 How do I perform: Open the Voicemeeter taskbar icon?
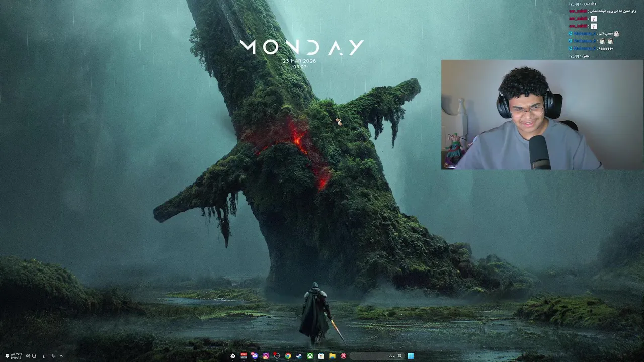pos(244,356)
